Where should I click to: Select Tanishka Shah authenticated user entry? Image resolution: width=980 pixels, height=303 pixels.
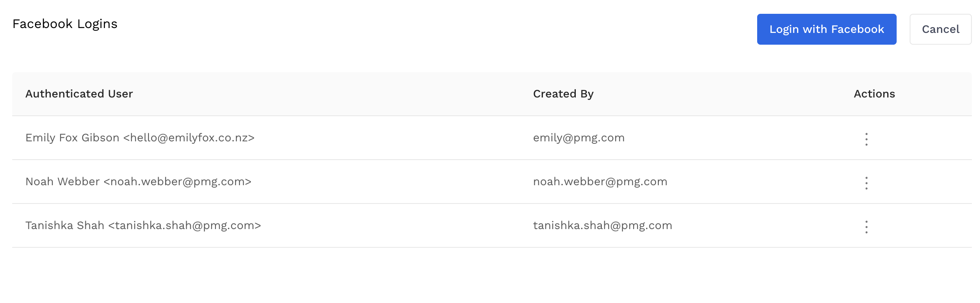click(x=143, y=225)
